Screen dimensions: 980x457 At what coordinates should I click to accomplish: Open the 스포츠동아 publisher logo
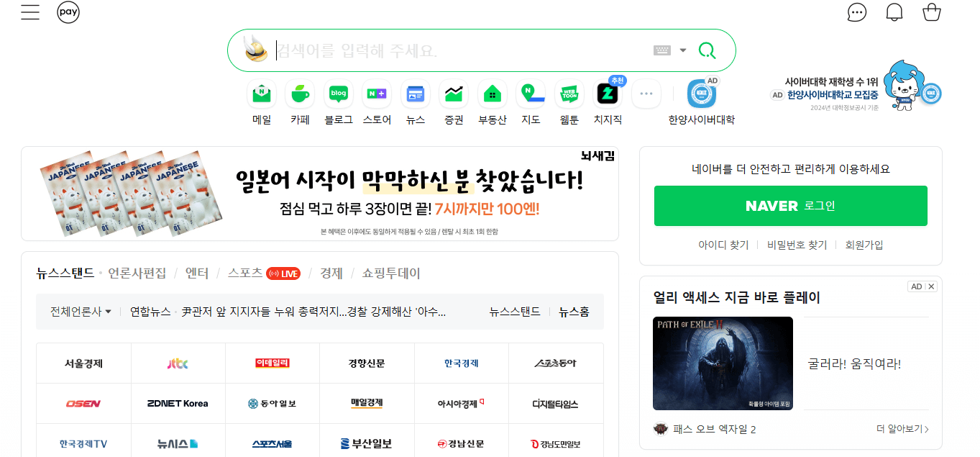click(556, 363)
